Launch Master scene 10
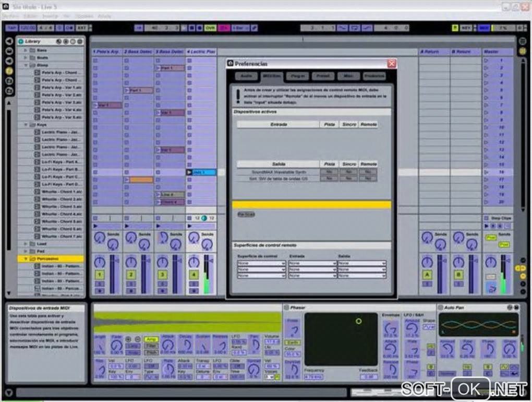532x402 pixels. tap(486, 127)
